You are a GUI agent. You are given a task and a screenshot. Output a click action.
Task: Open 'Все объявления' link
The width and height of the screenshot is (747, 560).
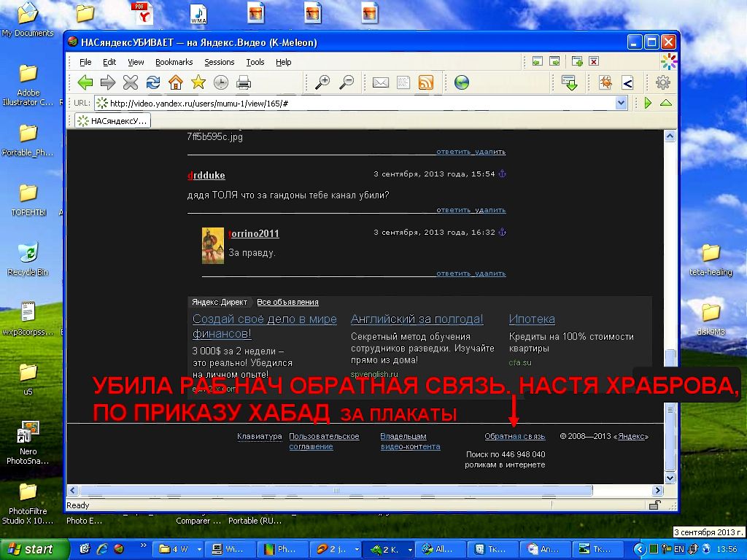point(287,302)
